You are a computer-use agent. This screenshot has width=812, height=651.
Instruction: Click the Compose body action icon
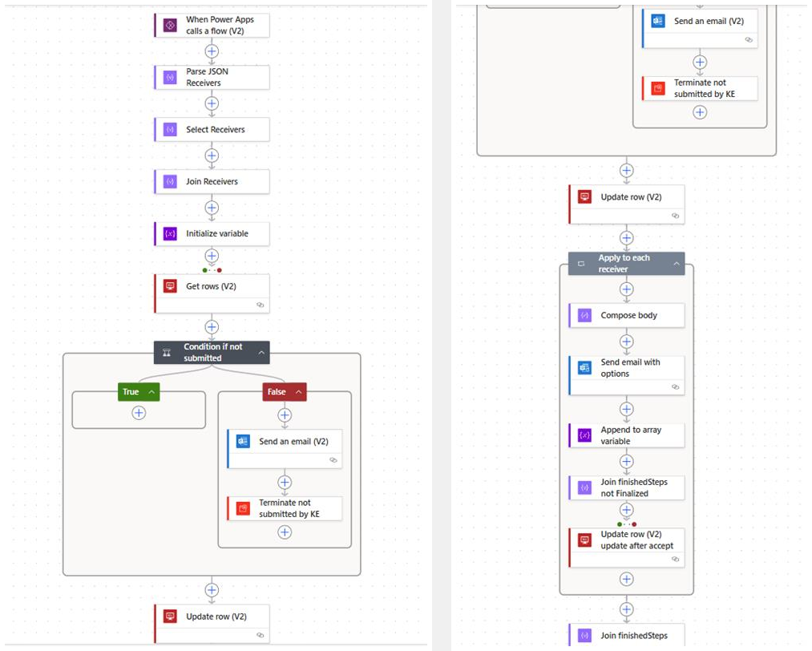pos(584,316)
